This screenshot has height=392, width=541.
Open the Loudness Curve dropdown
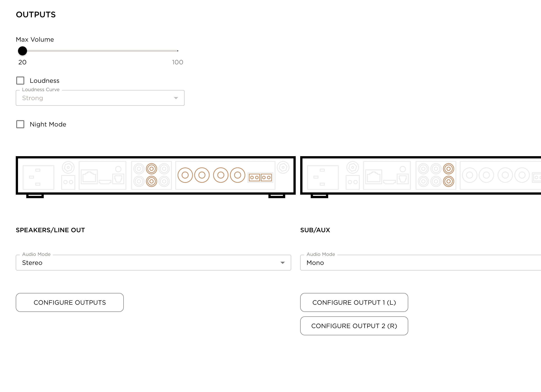[x=100, y=98]
